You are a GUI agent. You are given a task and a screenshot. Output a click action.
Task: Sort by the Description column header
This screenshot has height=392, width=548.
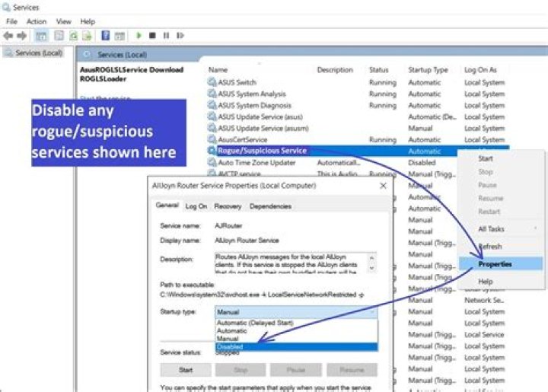pos(335,70)
